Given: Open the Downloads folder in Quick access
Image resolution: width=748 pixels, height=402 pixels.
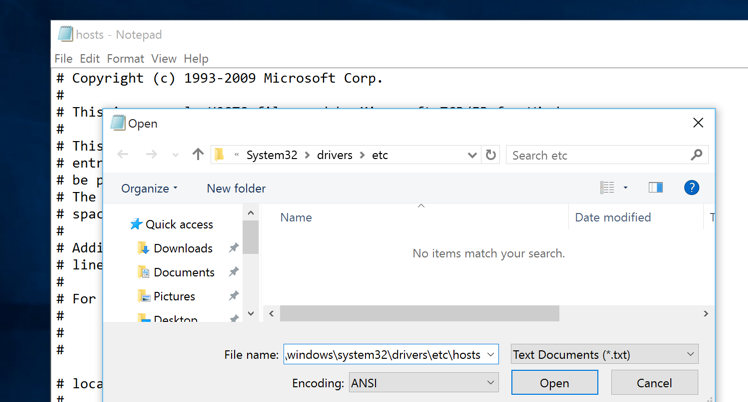Looking at the screenshot, I should [182, 248].
